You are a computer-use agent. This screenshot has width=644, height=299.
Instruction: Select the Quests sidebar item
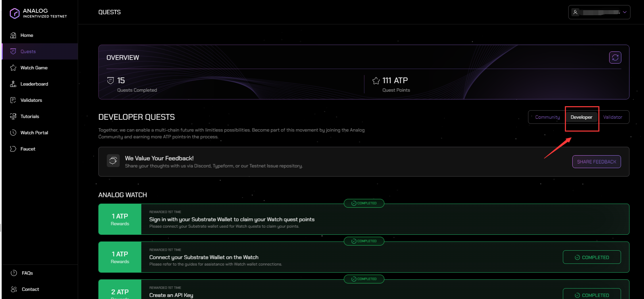tap(40, 51)
